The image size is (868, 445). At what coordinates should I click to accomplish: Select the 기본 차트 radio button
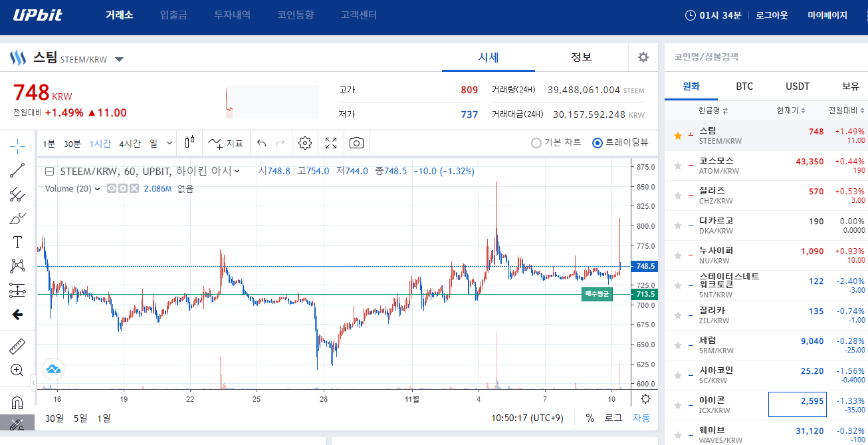(536, 142)
